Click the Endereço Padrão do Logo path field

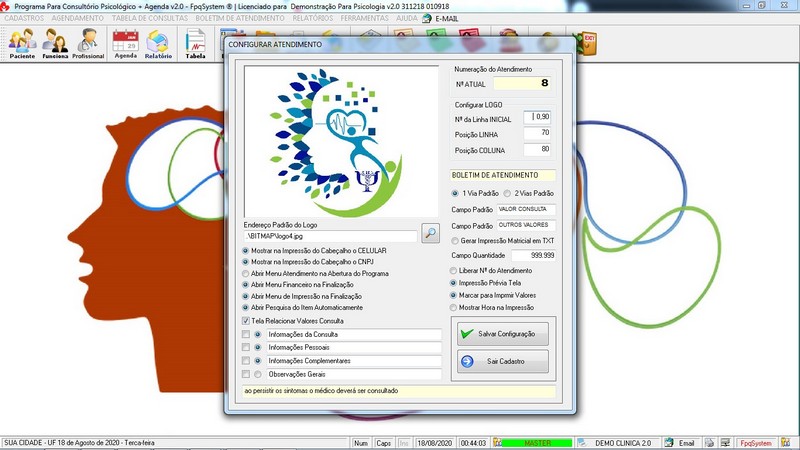[x=331, y=236]
